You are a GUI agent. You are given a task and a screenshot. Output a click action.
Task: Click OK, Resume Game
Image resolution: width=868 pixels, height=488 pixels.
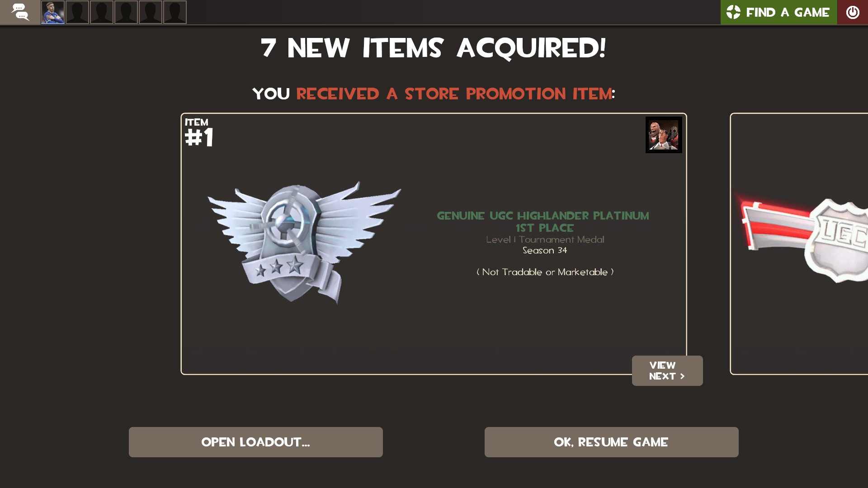coord(612,442)
